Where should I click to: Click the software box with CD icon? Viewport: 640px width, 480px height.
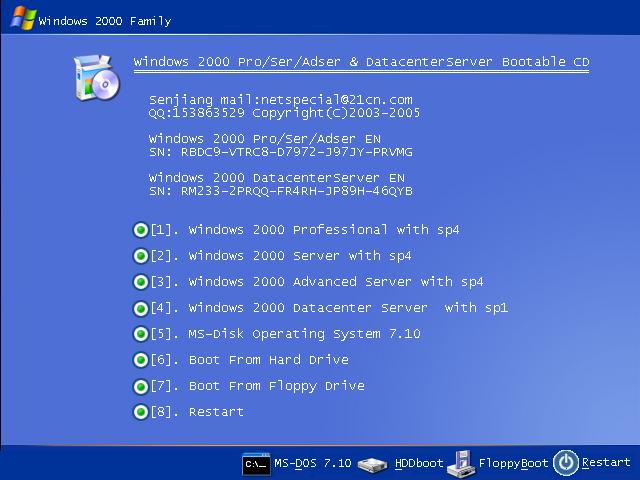(x=97, y=78)
